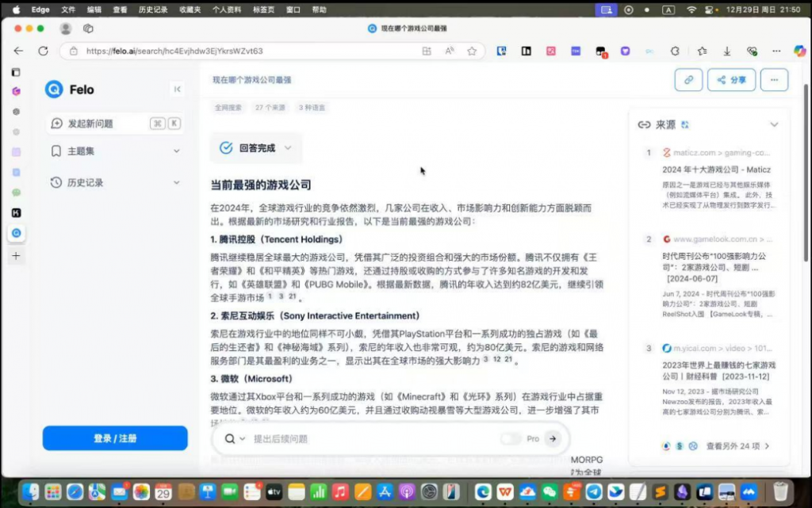Click the 分享 button

(731, 80)
